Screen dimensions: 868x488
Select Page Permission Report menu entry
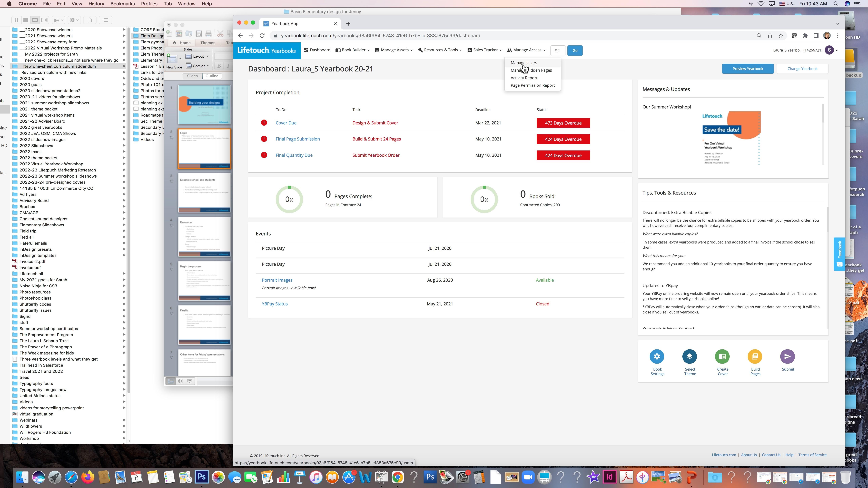click(532, 85)
